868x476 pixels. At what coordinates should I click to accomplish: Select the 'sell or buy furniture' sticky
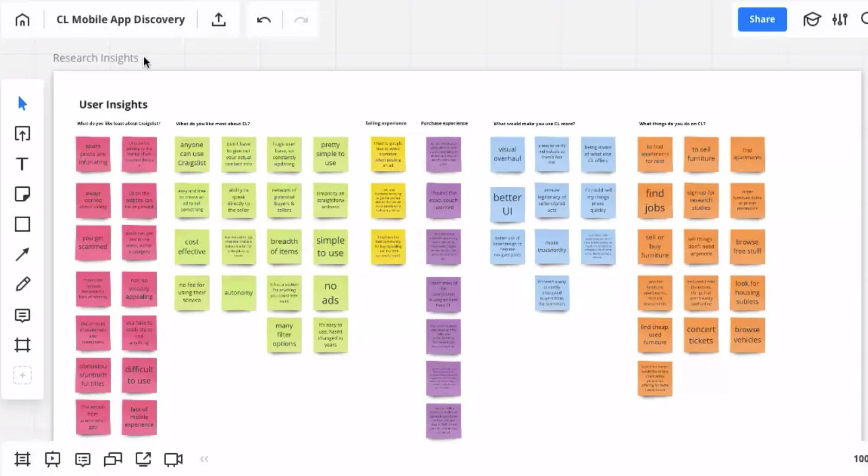(x=655, y=247)
